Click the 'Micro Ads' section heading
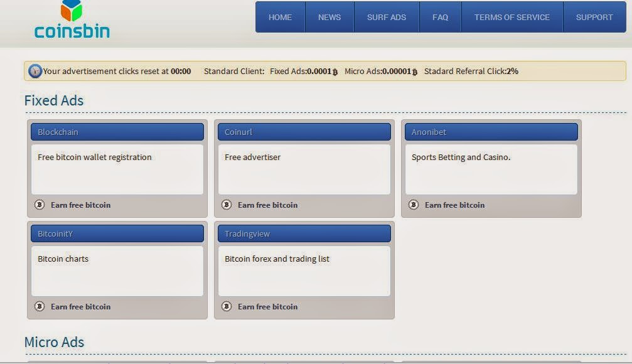Image resolution: width=632 pixels, height=364 pixels. pyautogui.click(x=54, y=342)
